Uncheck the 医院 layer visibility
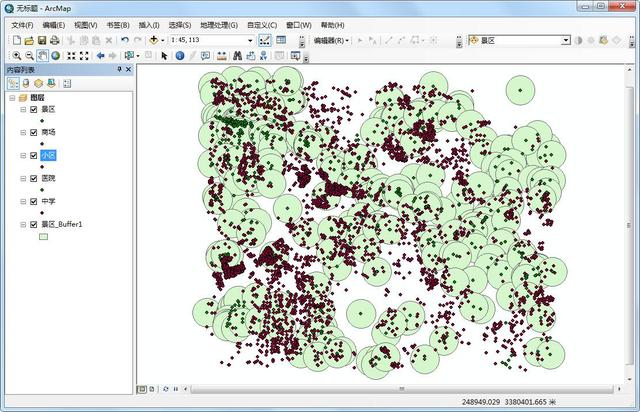This screenshot has height=412, width=640. pos(34,178)
